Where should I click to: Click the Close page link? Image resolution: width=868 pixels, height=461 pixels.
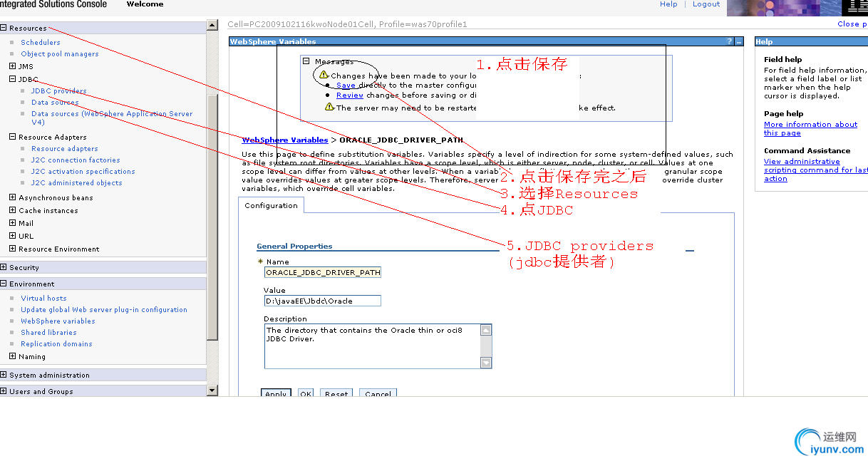pyautogui.click(x=852, y=24)
